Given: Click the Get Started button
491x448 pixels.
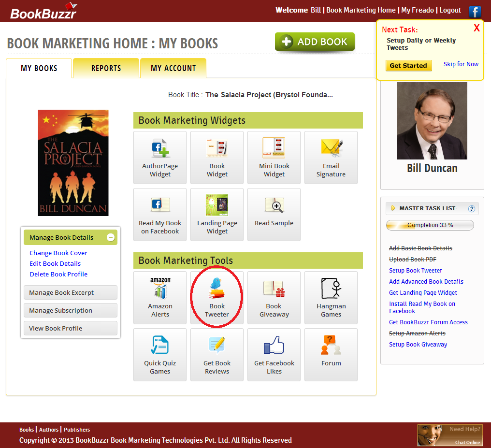Looking at the screenshot, I should (408, 65).
